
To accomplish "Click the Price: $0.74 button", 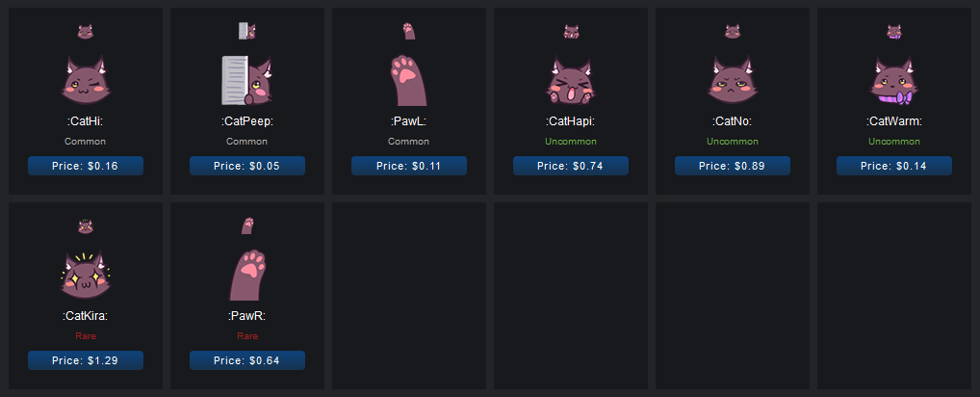I will point(571,166).
